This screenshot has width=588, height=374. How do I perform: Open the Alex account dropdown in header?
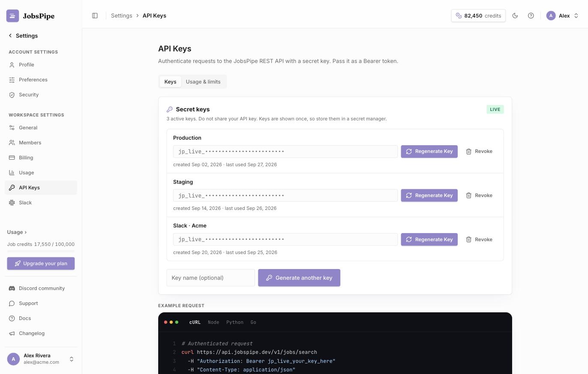pyautogui.click(x=563, y=15)
